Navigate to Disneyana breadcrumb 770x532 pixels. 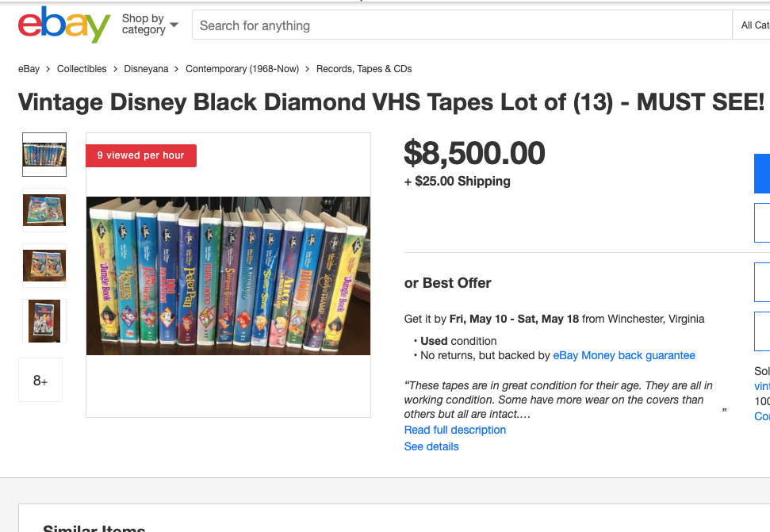coord(146,69)
